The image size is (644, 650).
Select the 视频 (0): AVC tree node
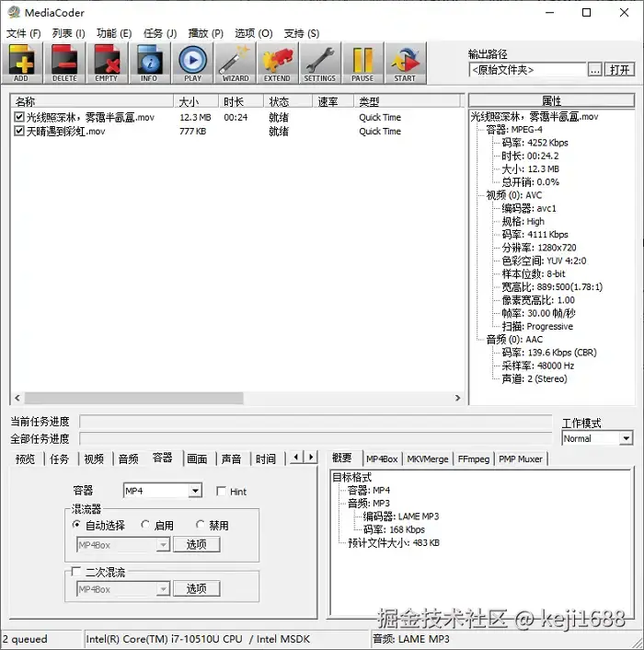[513, 195]
